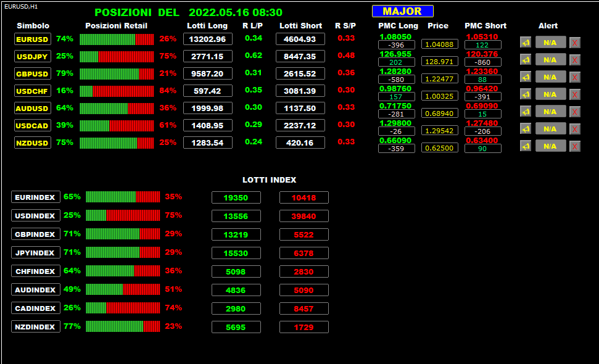Click the JPYINDEX long lots value 15530
The width and height of the screenshot is (599, 364).
pyautogui.click(x=236, y=253)
